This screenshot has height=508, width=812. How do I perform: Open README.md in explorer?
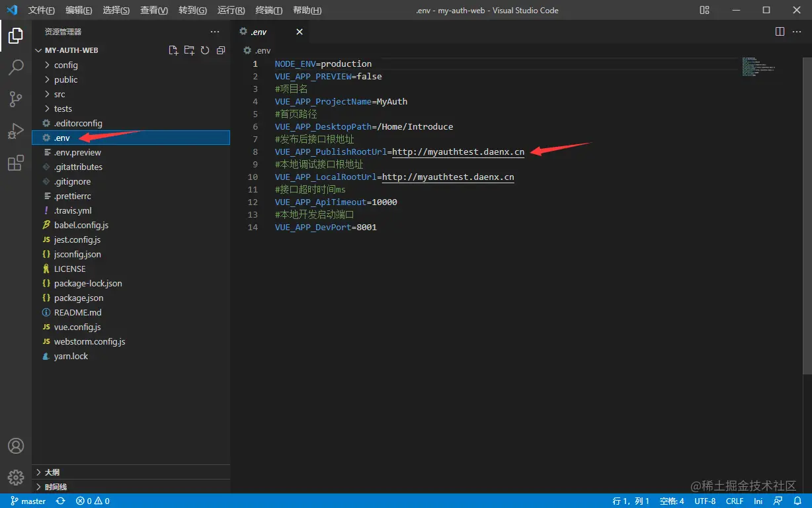click(131, 312)
